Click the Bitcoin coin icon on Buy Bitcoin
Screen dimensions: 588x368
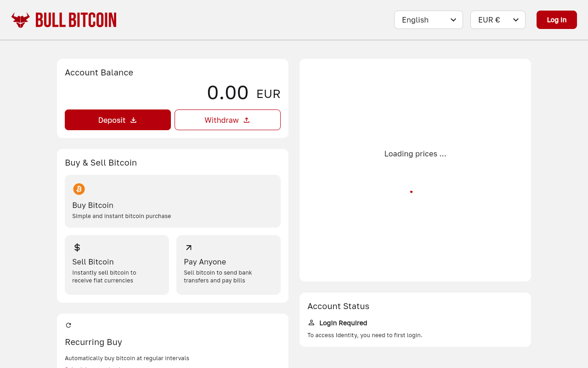[78, 189]
